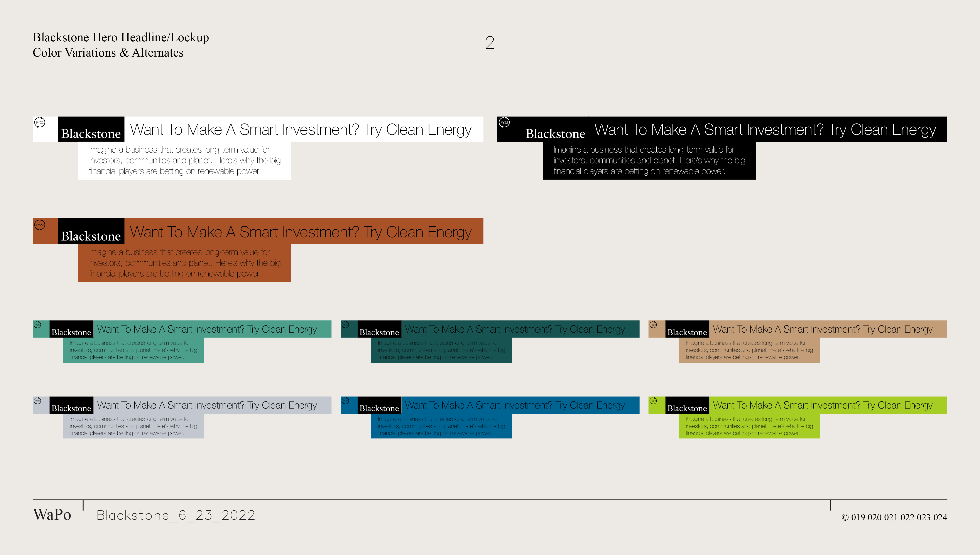Select the Blackstone logo on the rust-orange lockup
The height and width of the screenshot is (555, 980).
(x=91, y=231)
